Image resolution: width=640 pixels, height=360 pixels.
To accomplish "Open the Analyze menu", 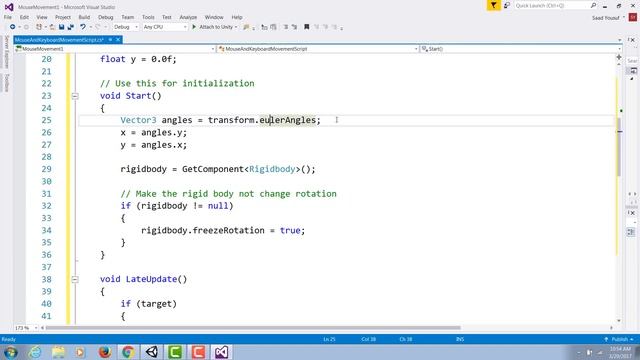I will tap(188, 17).
